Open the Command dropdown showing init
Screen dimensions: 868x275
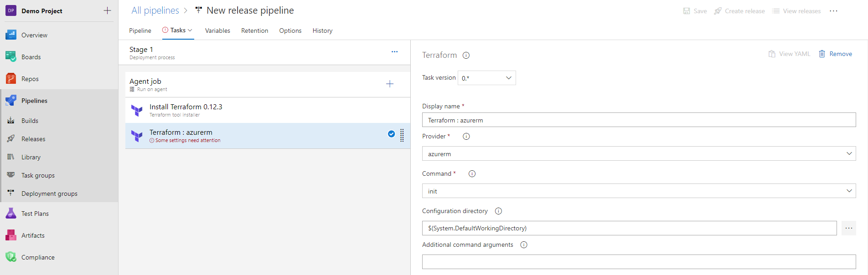tap(639, 191)
